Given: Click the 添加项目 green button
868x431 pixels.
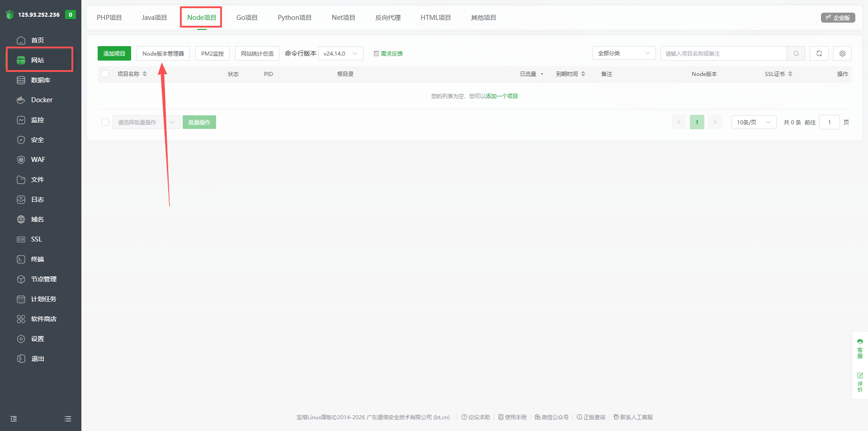Looking at the screenshot, I should click(114, 53).
